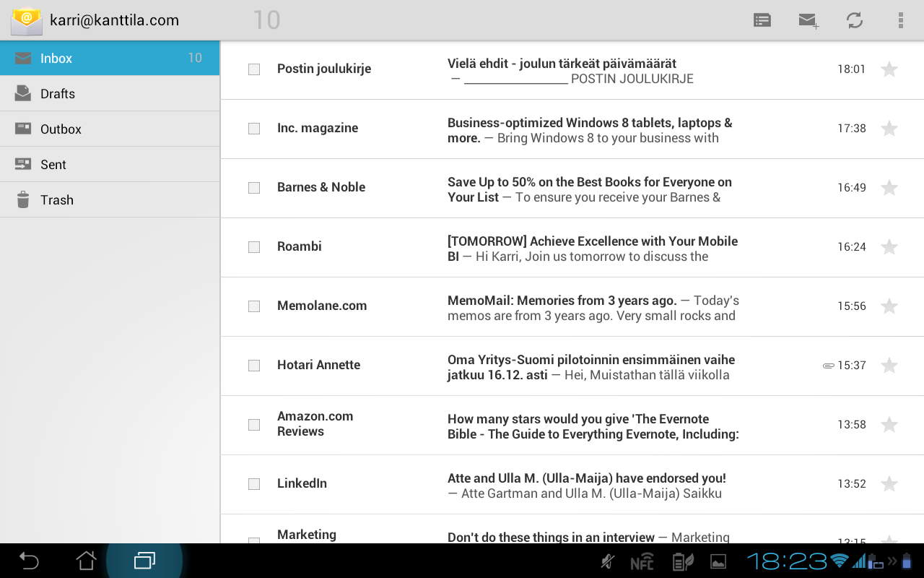
Task: Star the Inc. magazine email
Action: (x=889, y=129)
